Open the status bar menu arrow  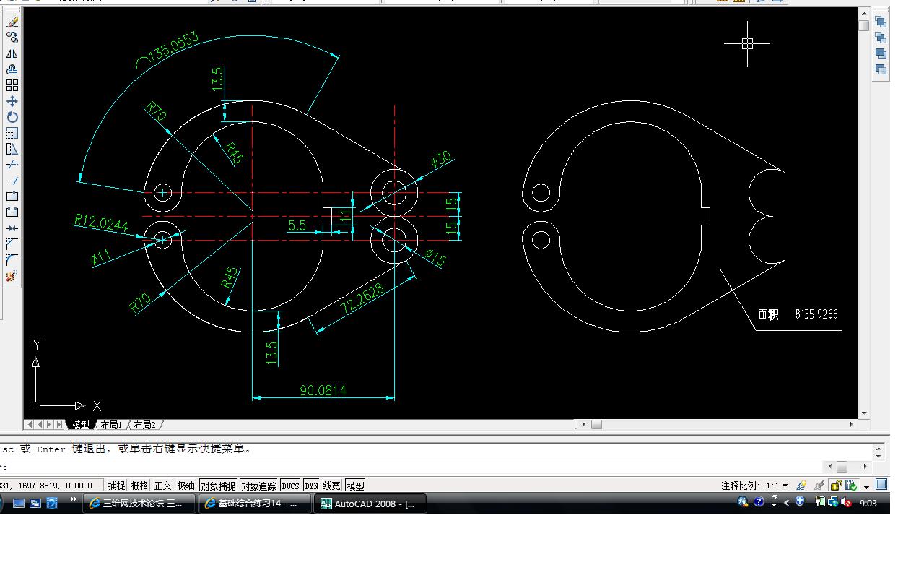tap(867, 487)
